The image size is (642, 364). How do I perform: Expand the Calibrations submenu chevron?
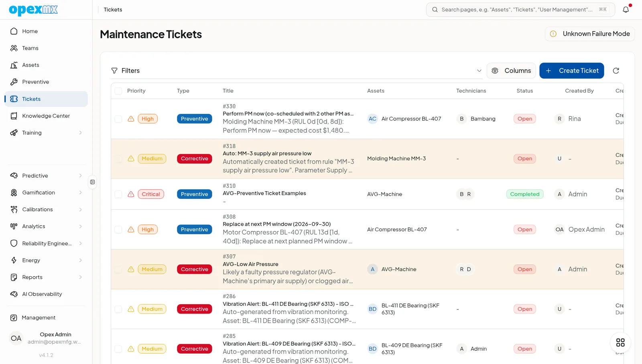click(x=80, y=209)
